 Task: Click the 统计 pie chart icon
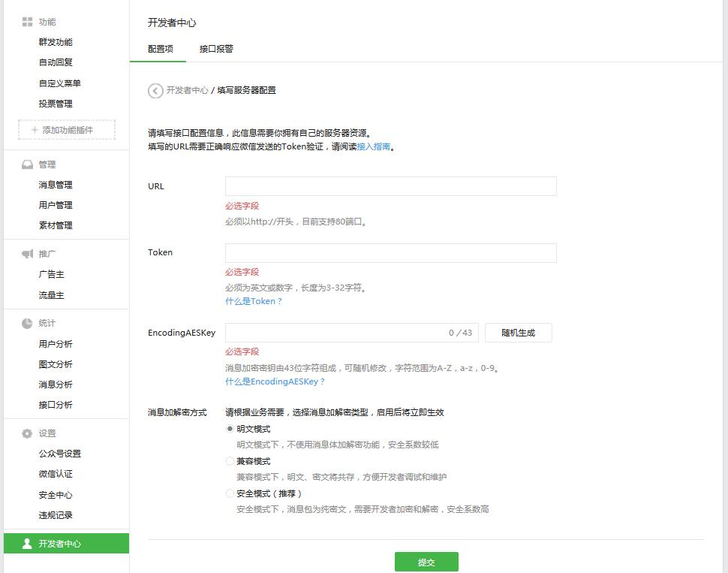tap(27, 324)
